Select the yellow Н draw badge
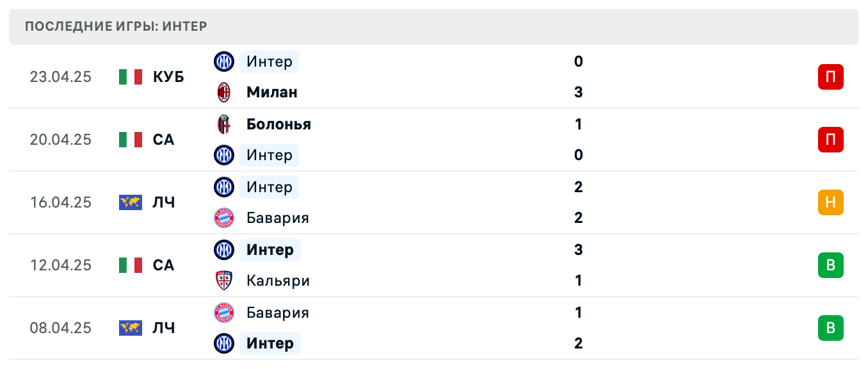The width and height of the screenshot is (868, 369). [830, 202]
